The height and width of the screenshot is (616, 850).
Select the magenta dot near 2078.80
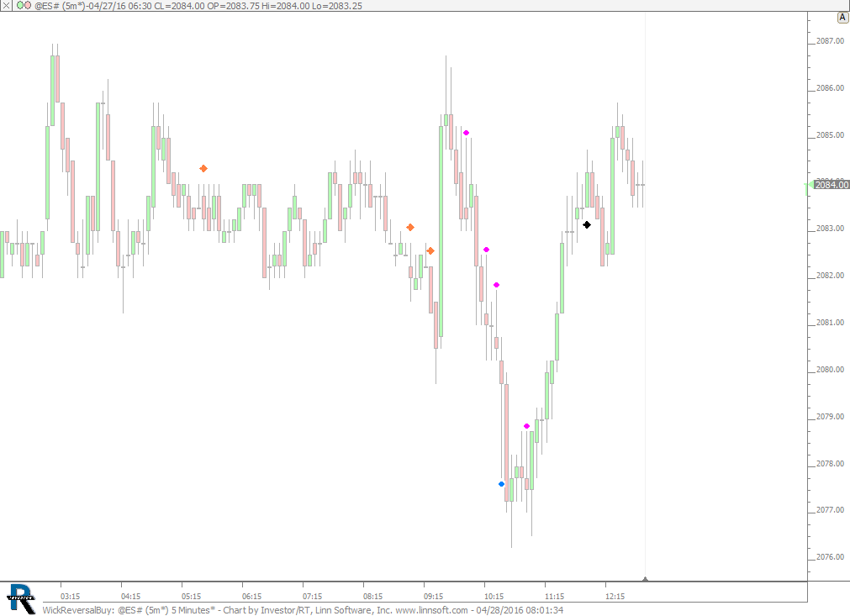click(526, 426)
